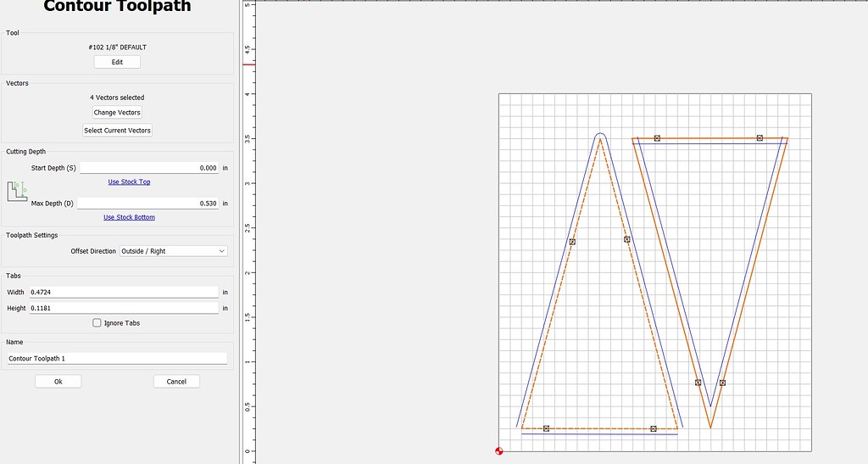Click the Use Stock Bottom link
Viewport: 868px width, 464px height.
[129, 217]
